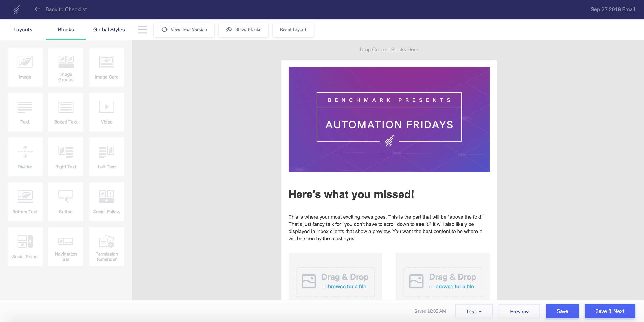Switch to the Layouts tab
644x322 pixels.
tap(23, 29)
